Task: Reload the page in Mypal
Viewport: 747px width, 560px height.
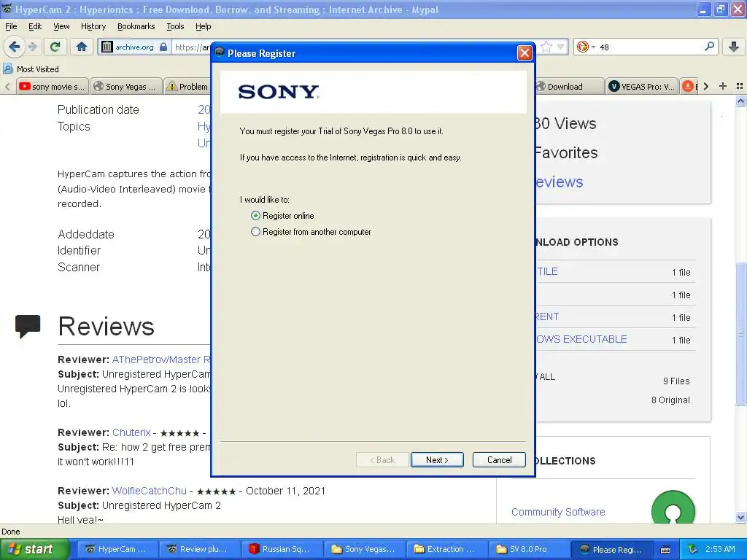Action: click(55, 47)
